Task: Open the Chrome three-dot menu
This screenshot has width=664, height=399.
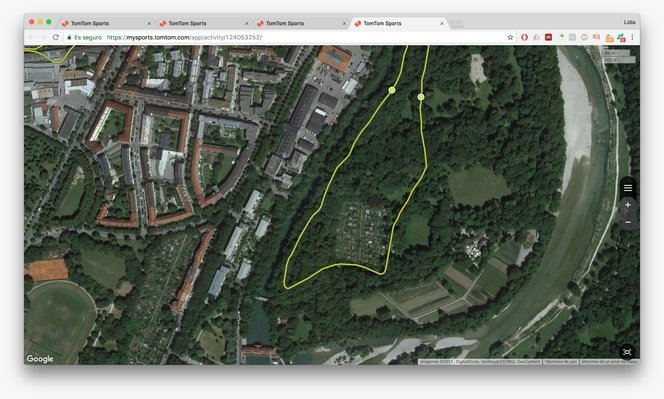Action: tap(632, 37)
